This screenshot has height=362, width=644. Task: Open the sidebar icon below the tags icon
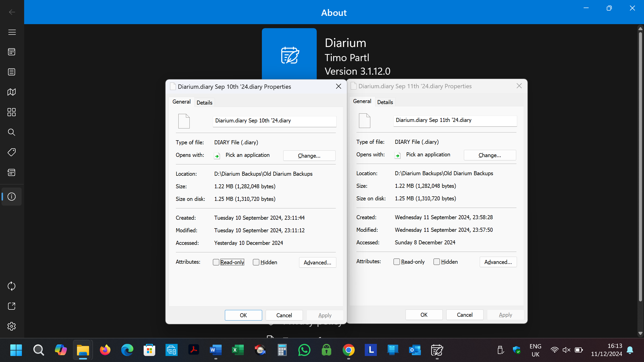click(12, 172)
